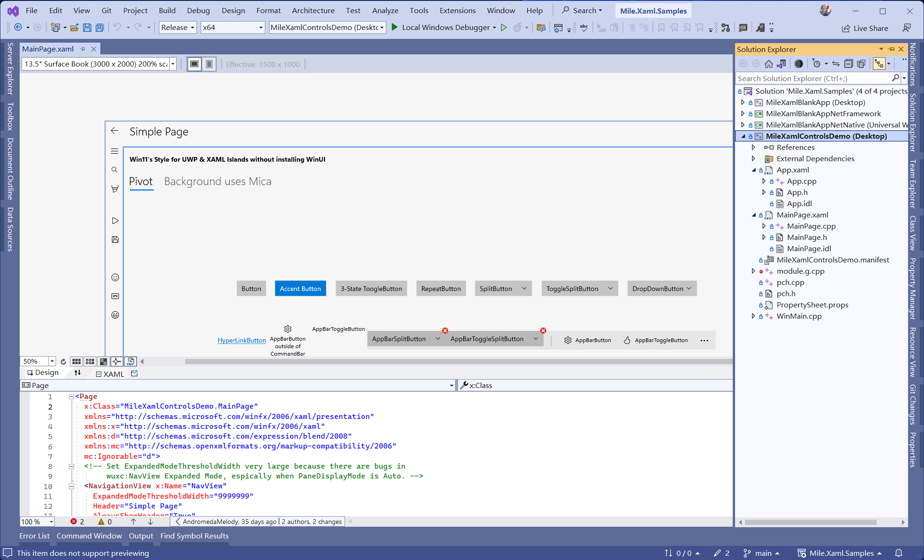Open the Architecture menu
Image resolution: width=924 pixels, height=560 pixels.
313,10
